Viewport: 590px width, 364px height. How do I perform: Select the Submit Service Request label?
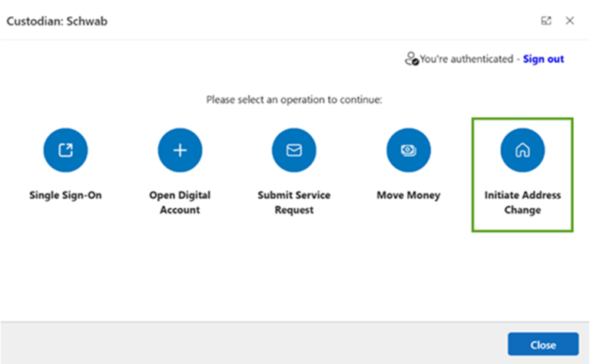point(294,202)
